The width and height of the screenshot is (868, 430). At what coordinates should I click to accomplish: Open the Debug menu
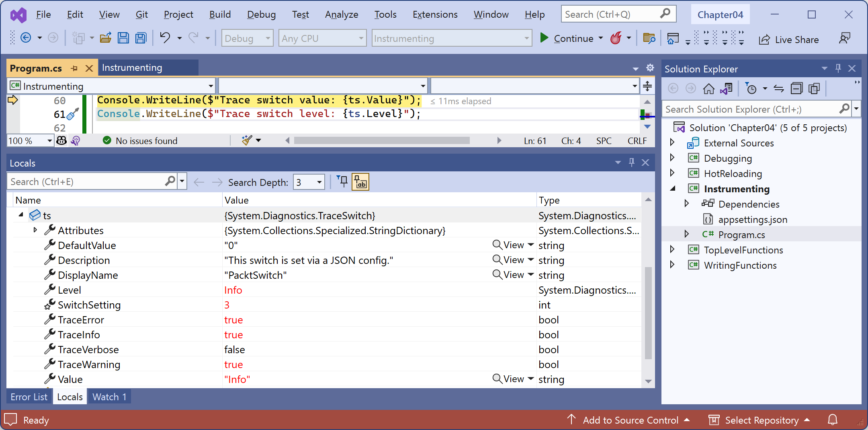coord(261,14)
